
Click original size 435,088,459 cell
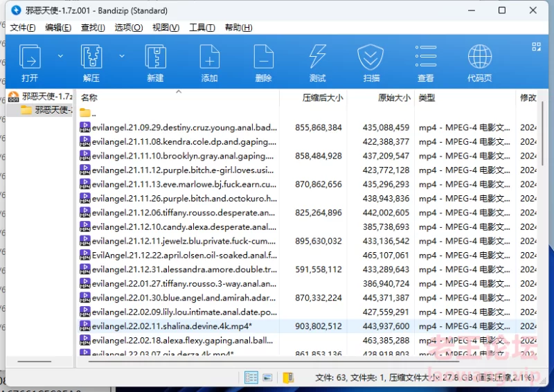coord(386,127)
